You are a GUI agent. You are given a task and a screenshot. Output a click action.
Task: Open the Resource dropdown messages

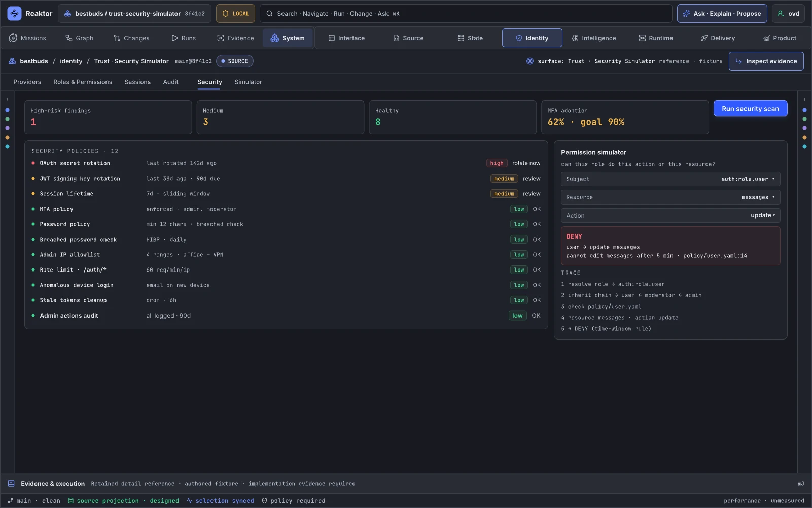click(670, 197)
